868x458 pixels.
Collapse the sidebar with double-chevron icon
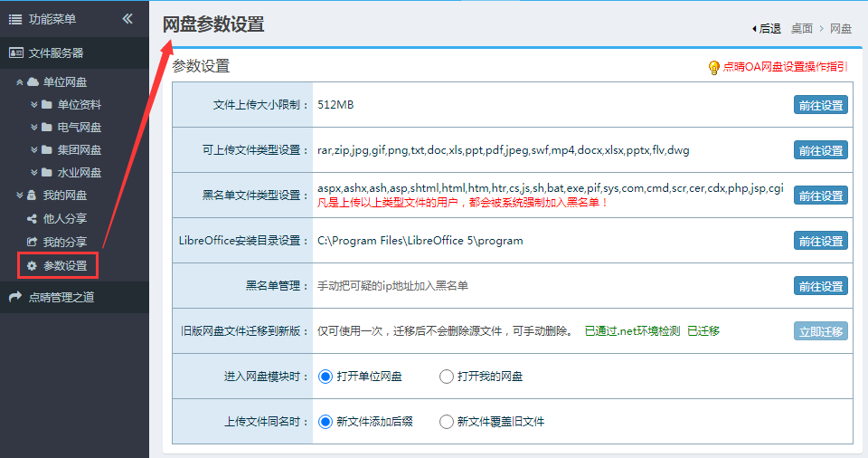127,18
